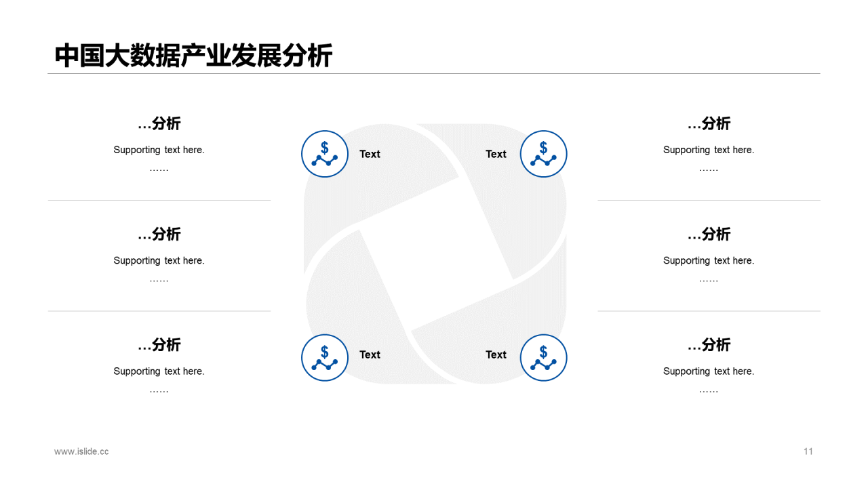Click the top '…分析' heading in left column
The height and width of the screenshot is (488, 868).
[159, 123]
